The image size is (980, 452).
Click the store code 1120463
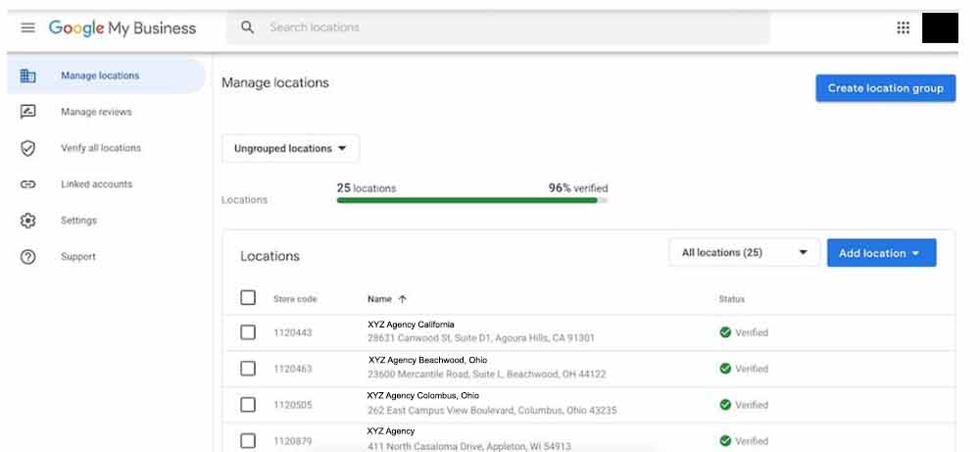292,369
